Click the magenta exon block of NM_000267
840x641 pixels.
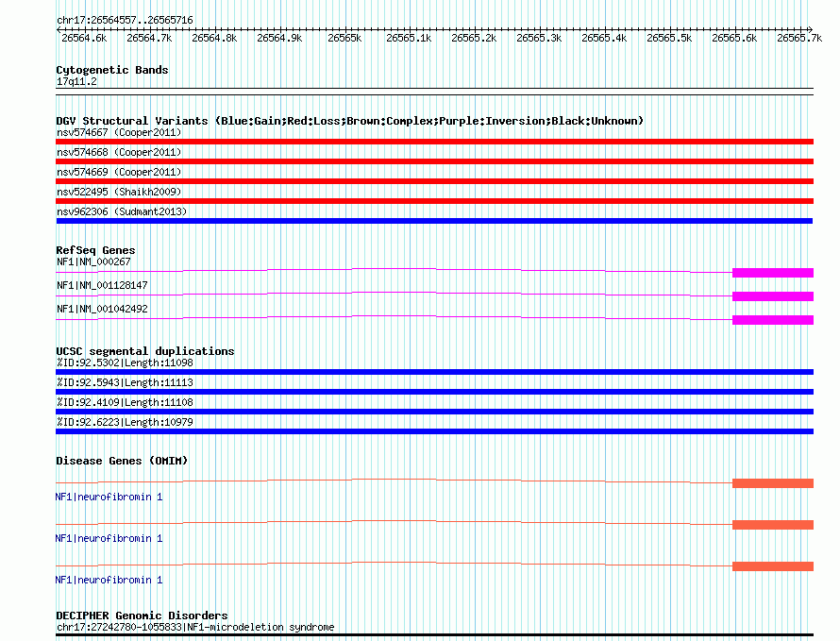pos(773,273)
